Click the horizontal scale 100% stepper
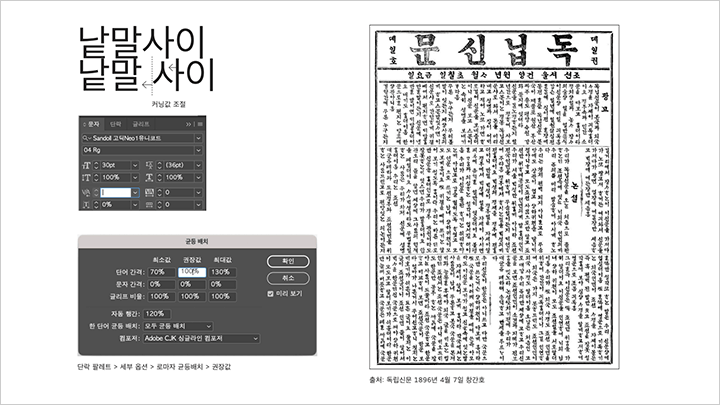 coord(159,177)
